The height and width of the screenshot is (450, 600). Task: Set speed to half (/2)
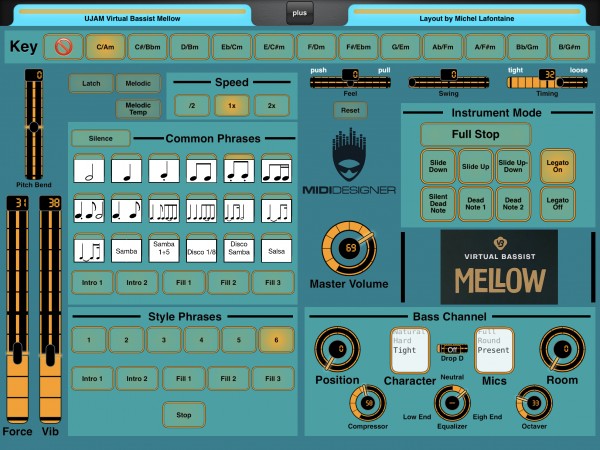[x=192, y=106]
